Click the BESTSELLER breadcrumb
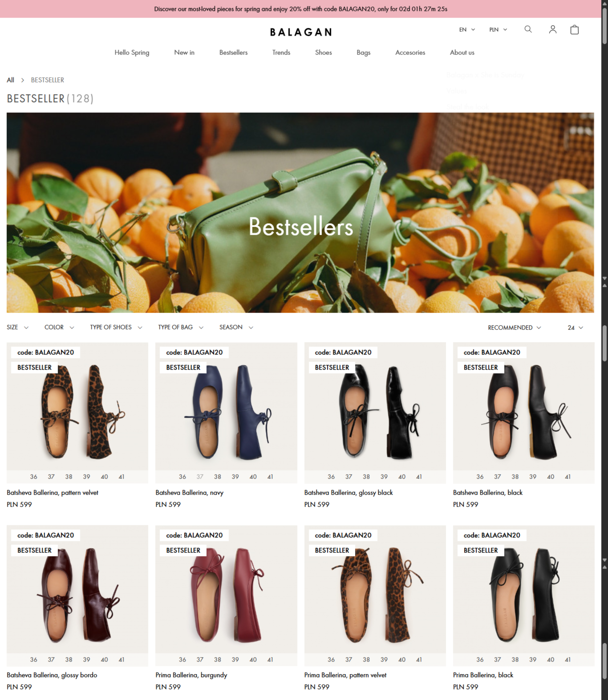 point(47,80)
